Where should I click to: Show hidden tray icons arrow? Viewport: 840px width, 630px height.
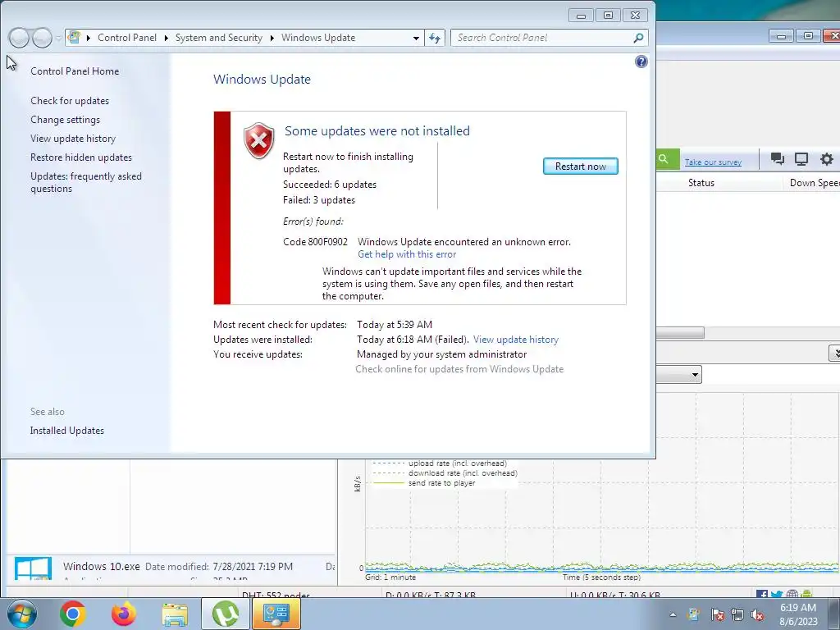[673, 614]
